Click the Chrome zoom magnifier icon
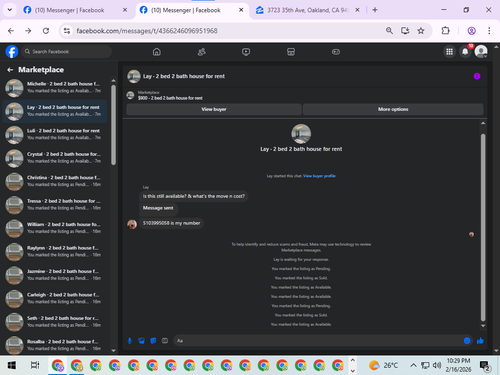The width and height of the screenshot is (500, 375). coord(389,31)
